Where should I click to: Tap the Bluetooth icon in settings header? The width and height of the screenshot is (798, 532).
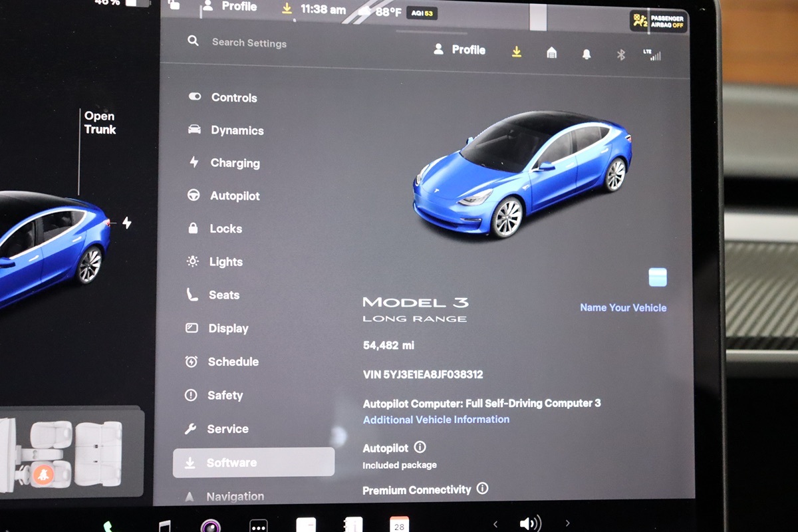(x=620, y=55)
